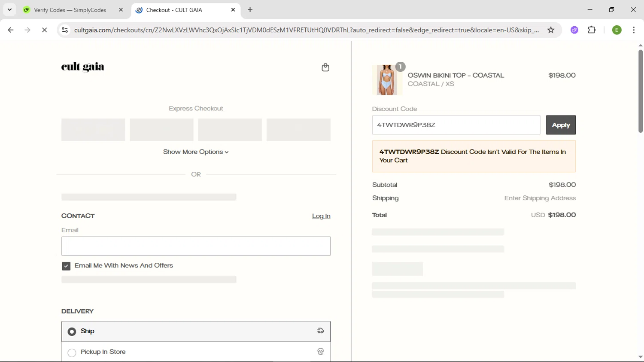Viewport: 644px width, 362px height.
Task: Click the store icon in the Pickup row
Action: tap(321, 352)
